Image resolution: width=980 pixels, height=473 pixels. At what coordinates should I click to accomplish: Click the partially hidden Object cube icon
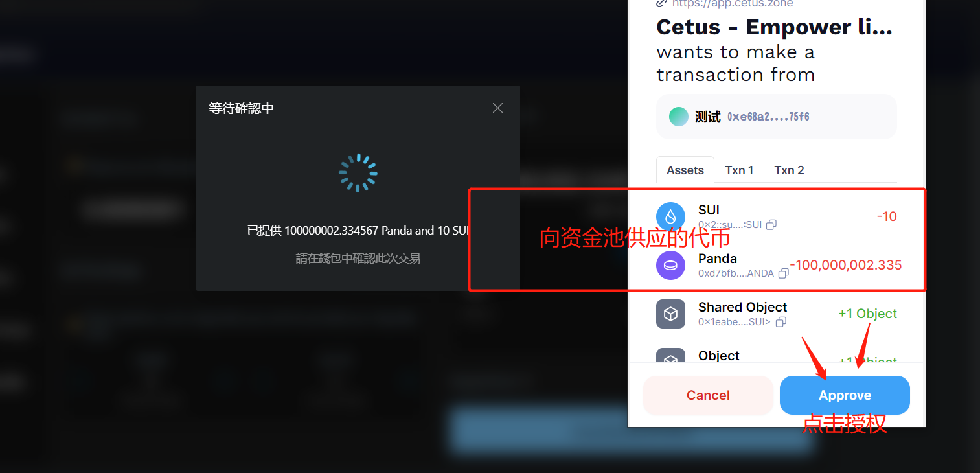pos(670,356)
